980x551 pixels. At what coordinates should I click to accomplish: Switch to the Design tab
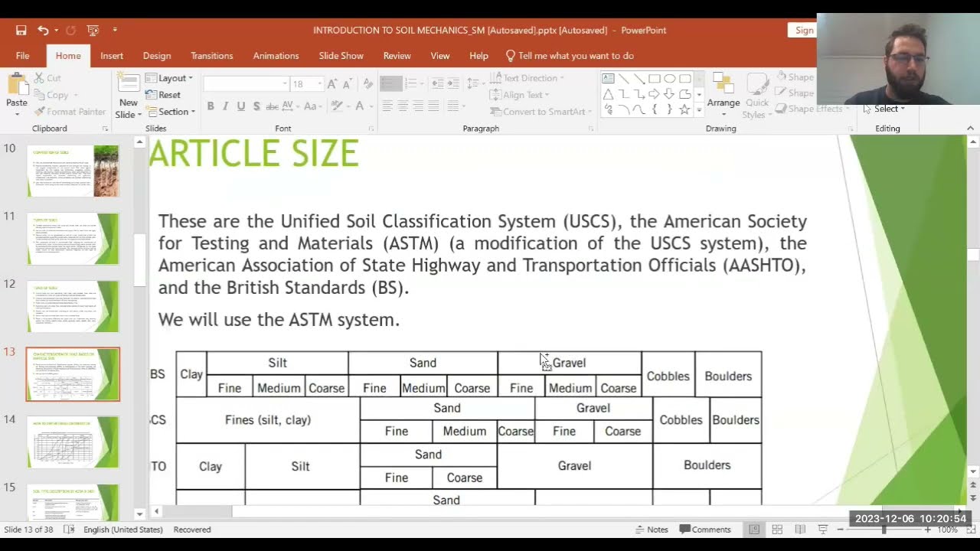tap(157, 56)
